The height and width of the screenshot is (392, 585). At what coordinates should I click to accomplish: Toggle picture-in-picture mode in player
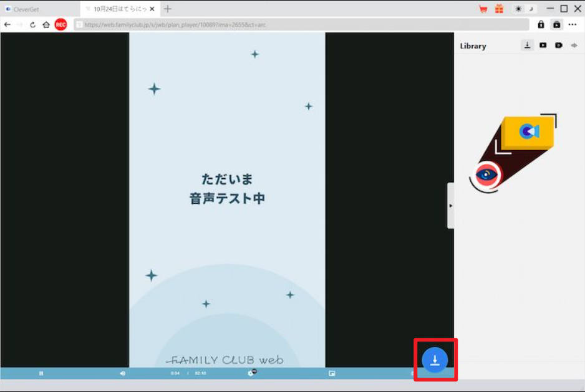pyautogui.click(x=332, y=373)
